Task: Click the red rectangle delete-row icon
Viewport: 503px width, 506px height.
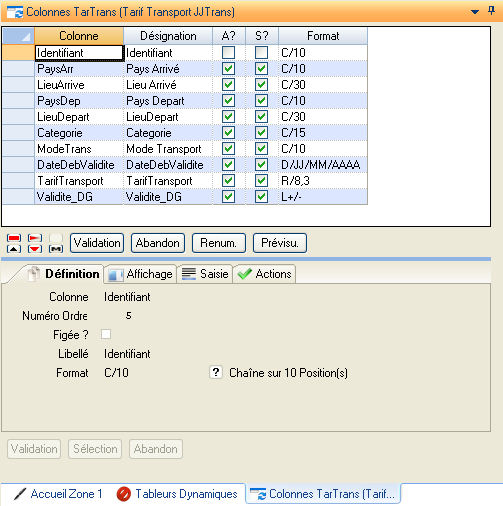Action: coord(14,238)
